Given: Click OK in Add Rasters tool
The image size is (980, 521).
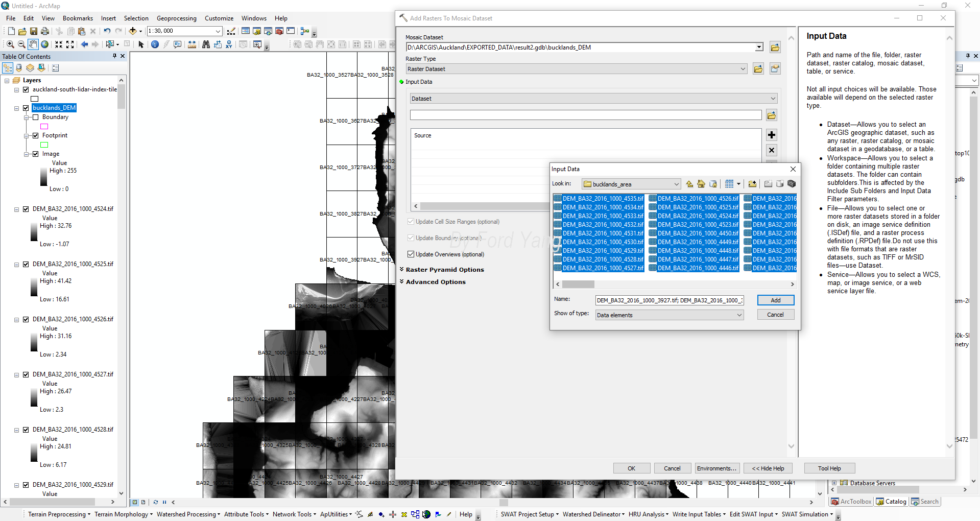Looking at the screenshot, I should pyautogui.click(x=631, y=468).
